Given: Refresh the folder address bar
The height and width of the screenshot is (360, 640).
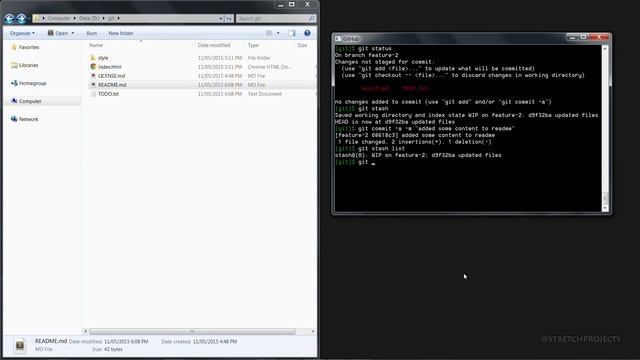Looking at the screenshot, I should point(229,18).
